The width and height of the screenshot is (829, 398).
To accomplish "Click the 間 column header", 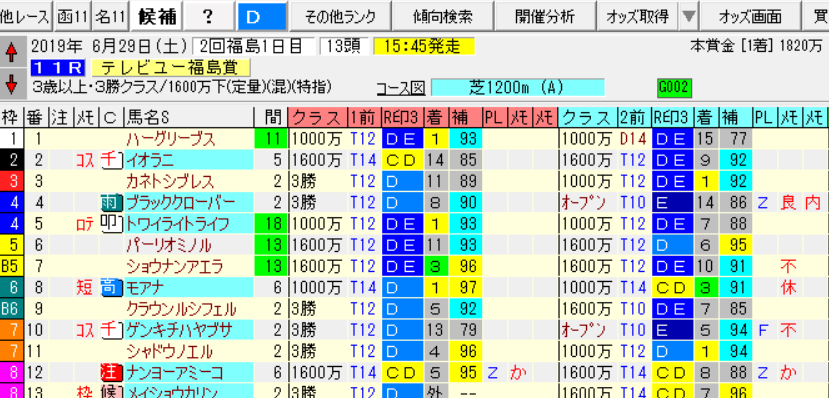I will (271, 118).
